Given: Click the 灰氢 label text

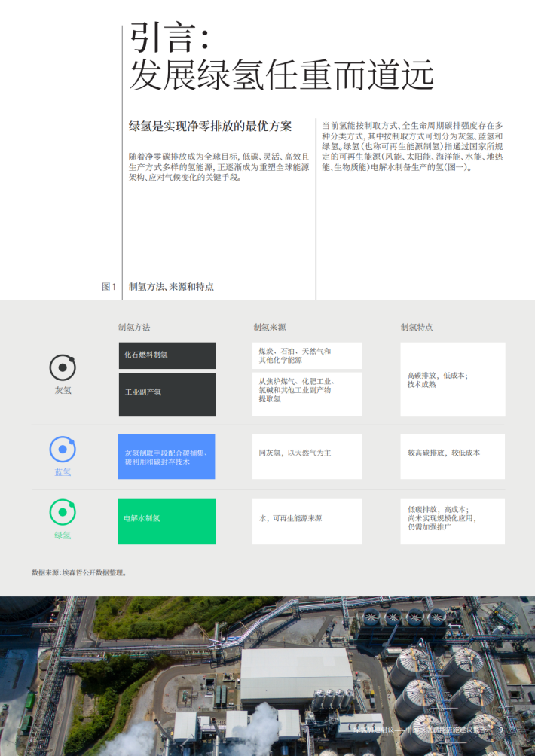Looking at the screenshot, I should click(63, 390).
